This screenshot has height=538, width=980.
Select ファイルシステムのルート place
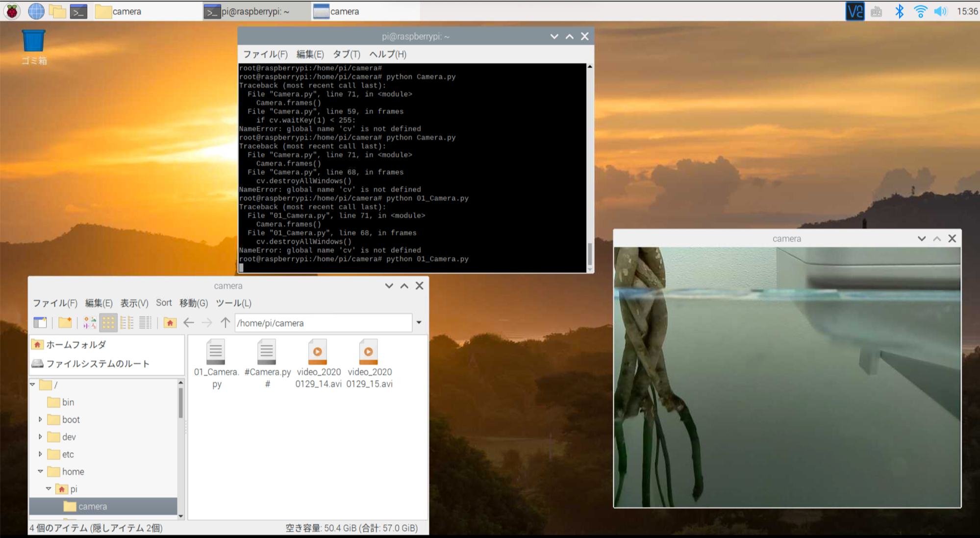[97, 363]
